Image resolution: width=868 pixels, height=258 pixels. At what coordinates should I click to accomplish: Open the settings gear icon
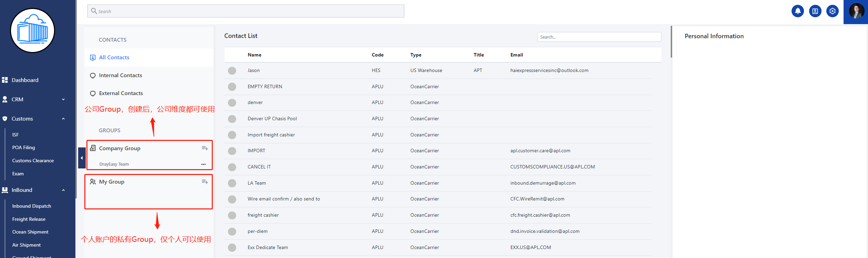(x=832, y=11)
